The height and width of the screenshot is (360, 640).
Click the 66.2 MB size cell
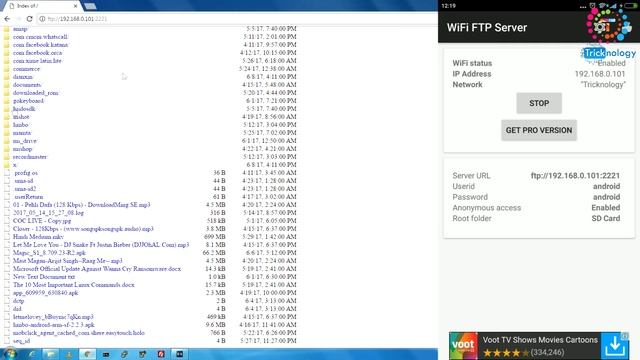(x=214, y=253)
